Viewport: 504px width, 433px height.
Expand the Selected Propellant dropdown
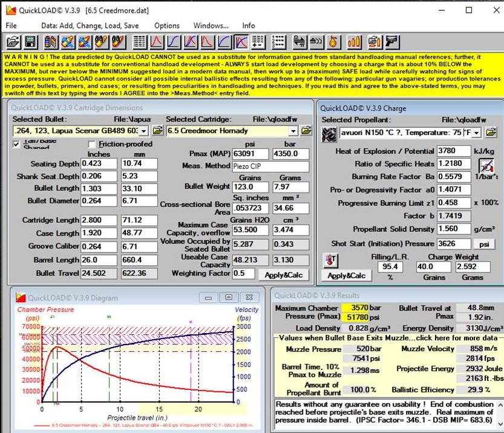coord(477,133)
